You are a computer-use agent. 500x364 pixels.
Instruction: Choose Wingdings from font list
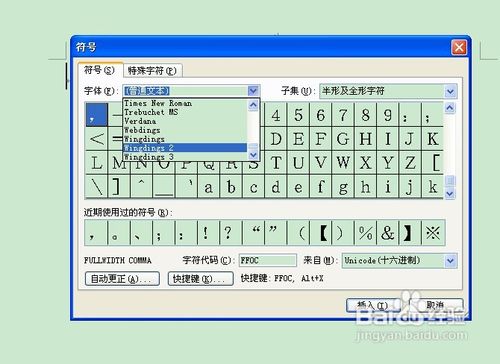pyautogui.click(x=185, y=139)
